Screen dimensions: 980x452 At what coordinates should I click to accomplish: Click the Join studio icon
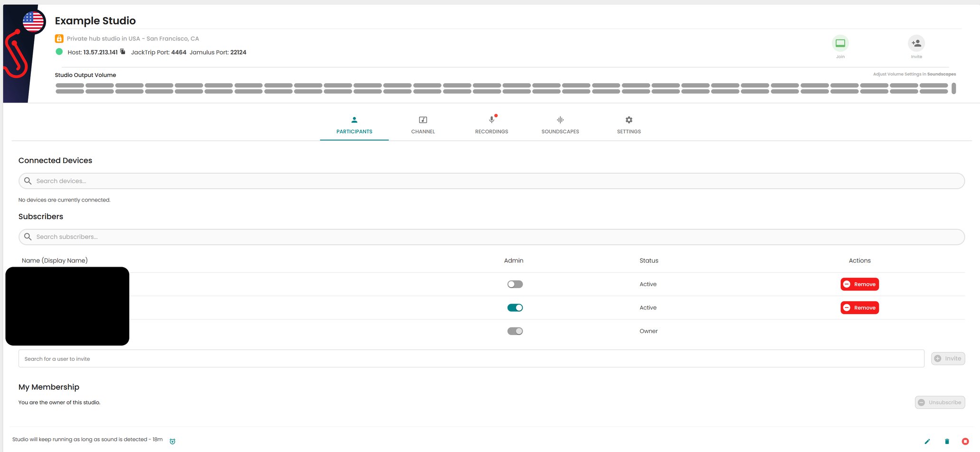pyautogui.click(x=840, y=44)
